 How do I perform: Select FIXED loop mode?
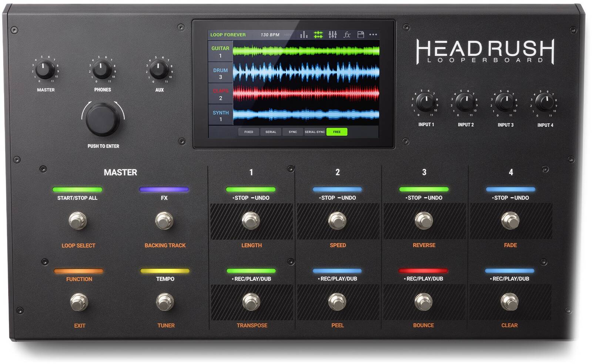coord(249,132)
